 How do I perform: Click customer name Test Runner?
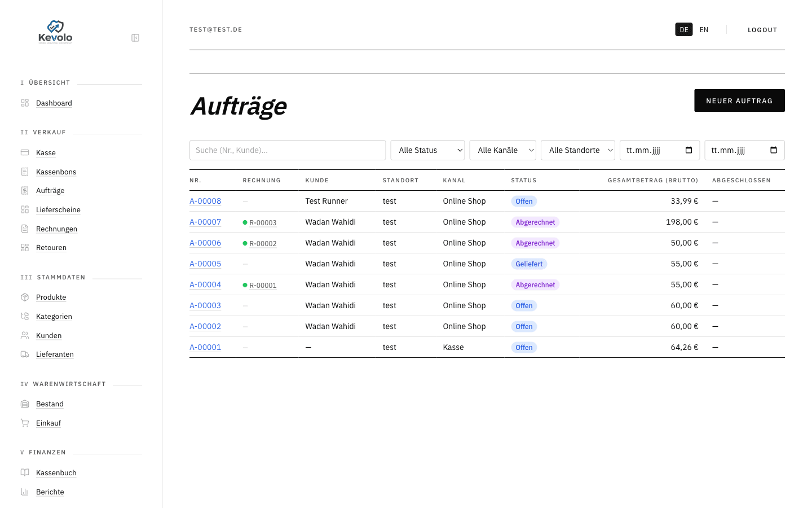click(x=326, y=201)
